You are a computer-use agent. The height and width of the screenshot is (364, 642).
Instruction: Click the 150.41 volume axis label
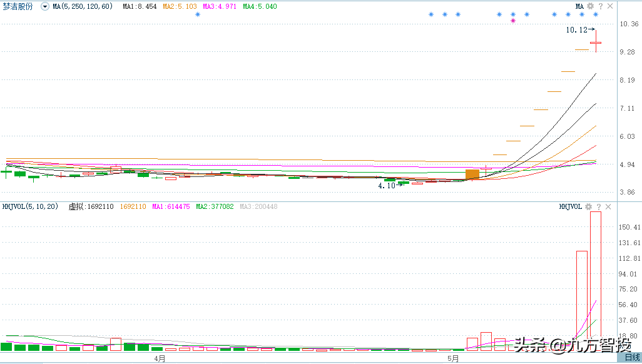click(629, 227)
